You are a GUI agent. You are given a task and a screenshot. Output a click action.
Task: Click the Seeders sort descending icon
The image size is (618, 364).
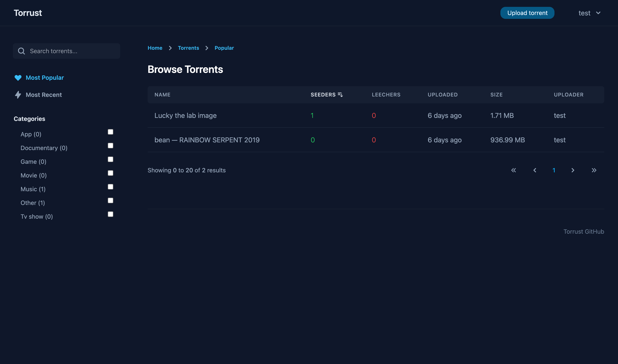click(340, 95)
